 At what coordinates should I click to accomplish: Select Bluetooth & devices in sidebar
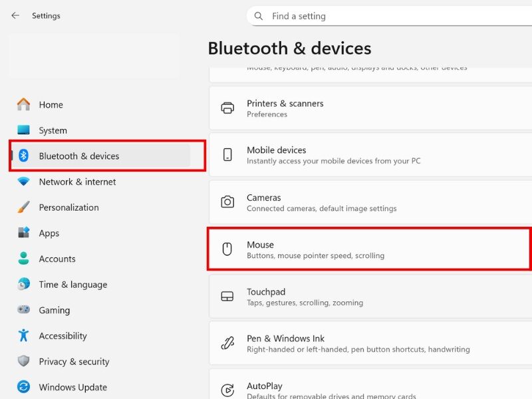78,156
